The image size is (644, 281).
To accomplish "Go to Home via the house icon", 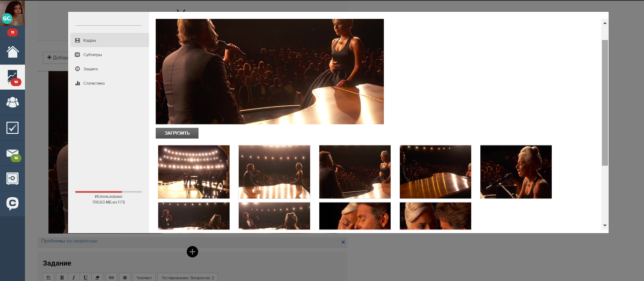I will (12, 52).
